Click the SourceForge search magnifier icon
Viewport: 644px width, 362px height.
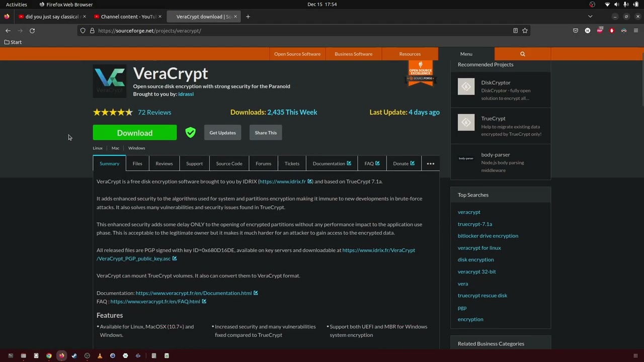coord(523,54)
